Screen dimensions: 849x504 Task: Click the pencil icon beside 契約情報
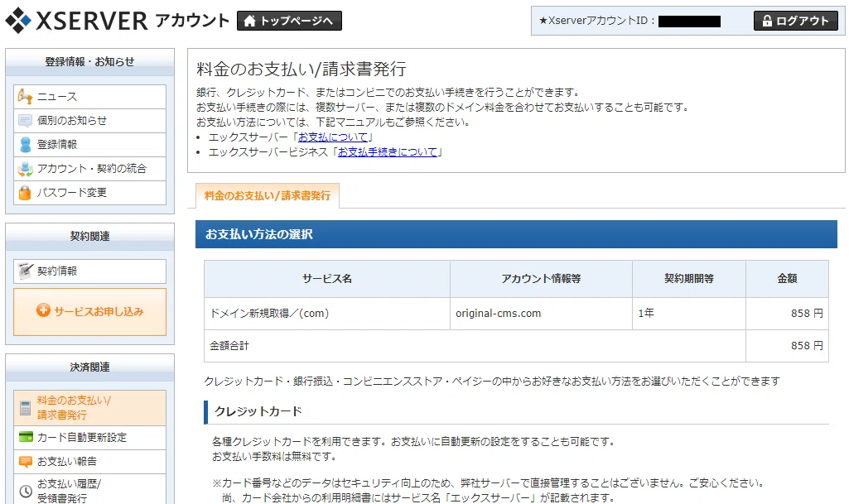pyautogui.click(x=25, y=271)
